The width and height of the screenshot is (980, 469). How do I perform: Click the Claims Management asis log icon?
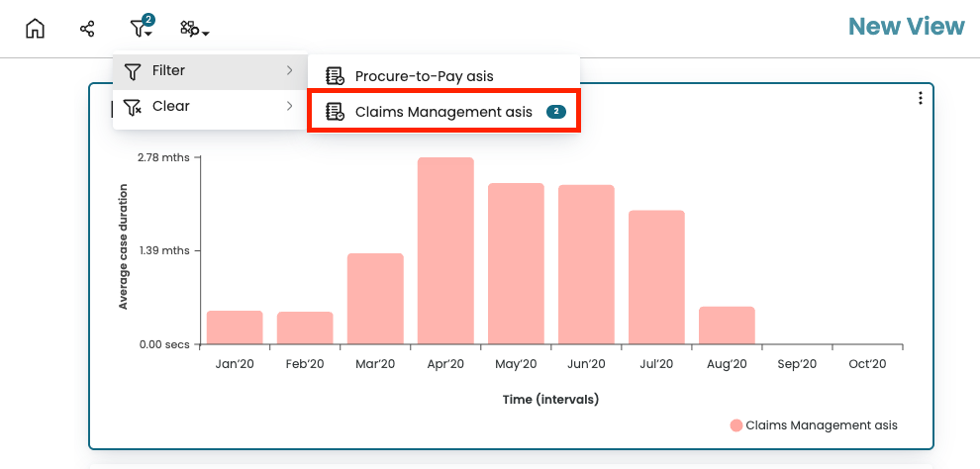click(x=335, y=112)
